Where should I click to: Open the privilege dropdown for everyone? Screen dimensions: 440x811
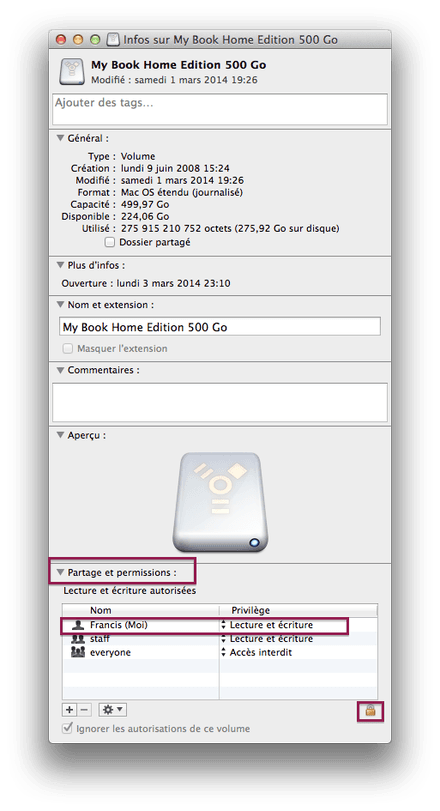pyautogui.click(x=257, y=652)
